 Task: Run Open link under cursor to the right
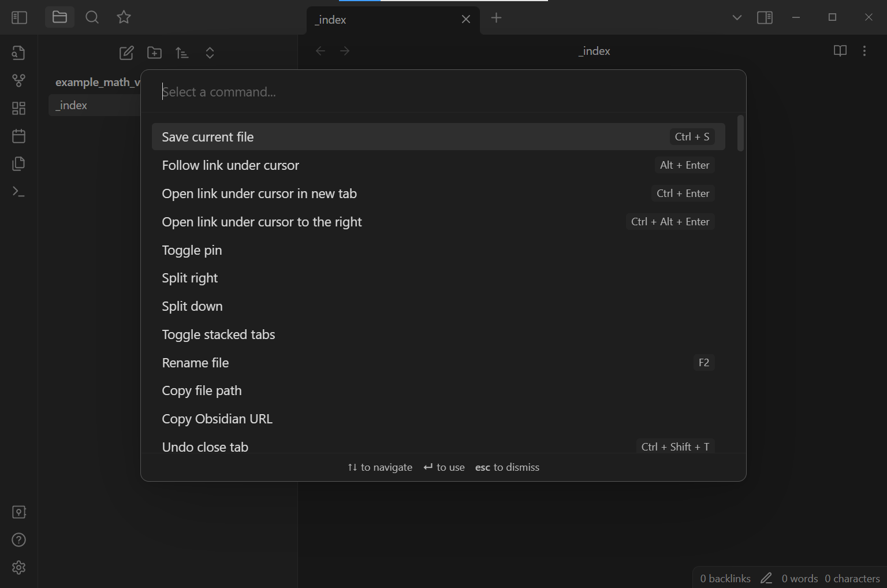click(x=438, y=222)
